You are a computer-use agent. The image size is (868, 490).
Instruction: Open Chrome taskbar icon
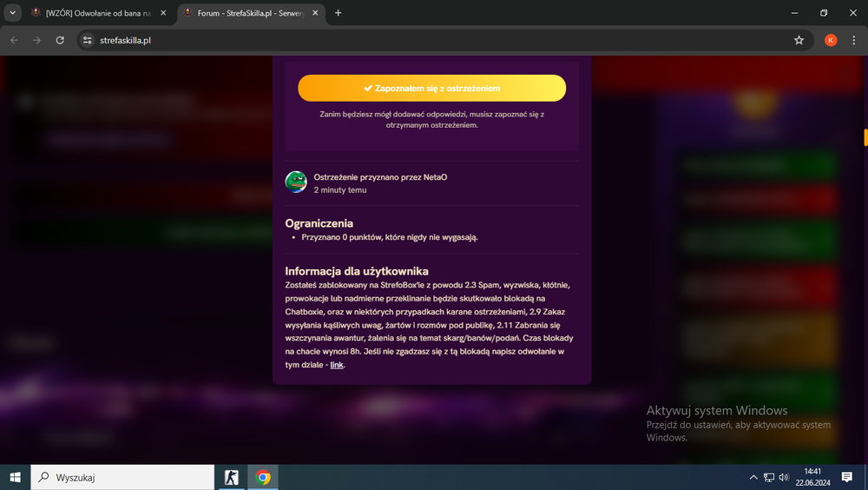263,477
